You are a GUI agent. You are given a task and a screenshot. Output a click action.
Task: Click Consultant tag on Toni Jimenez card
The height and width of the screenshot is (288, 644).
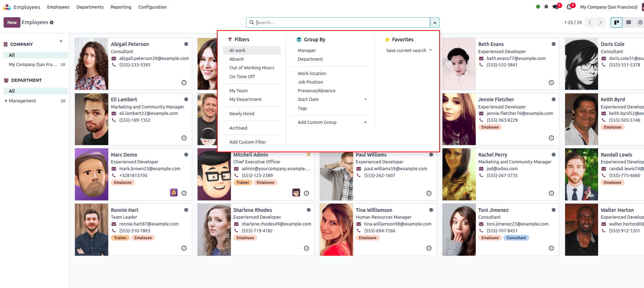click(x=516, y=238)
